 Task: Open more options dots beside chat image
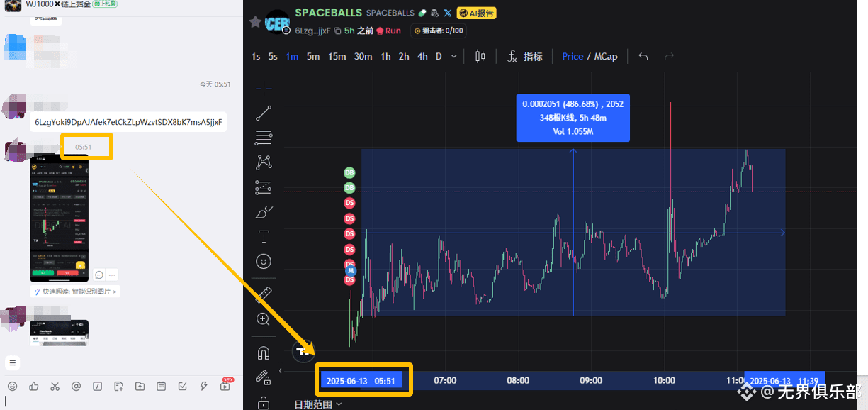(112, 275)
